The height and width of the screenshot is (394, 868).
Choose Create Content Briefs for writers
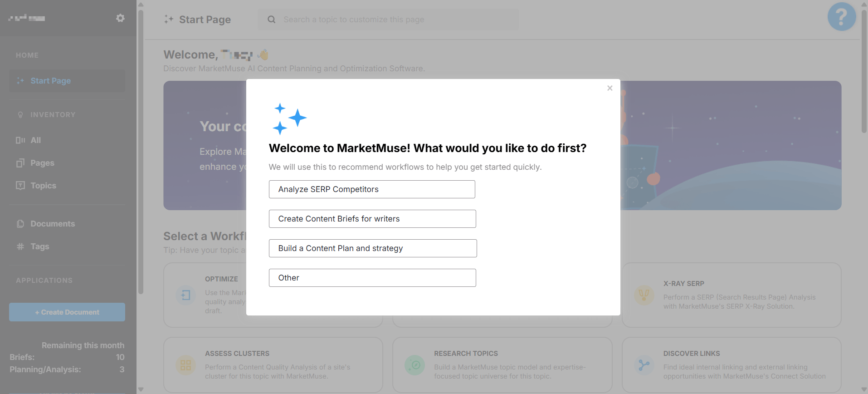(x=372, y=219)
